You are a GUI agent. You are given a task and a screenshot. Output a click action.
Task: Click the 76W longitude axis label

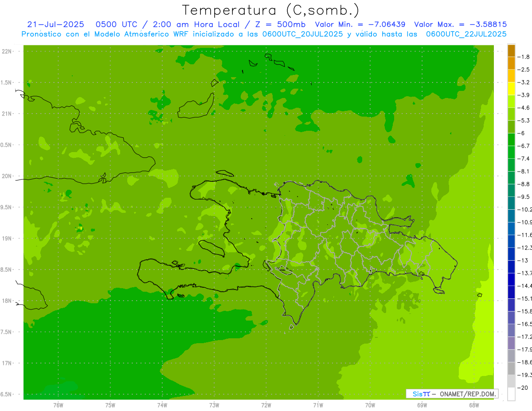[x=58, y=405]
